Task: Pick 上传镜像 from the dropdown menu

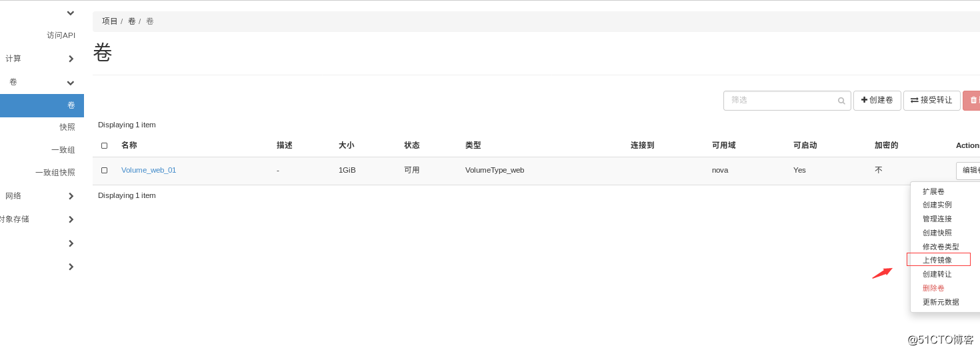Action: coord(937,260)
